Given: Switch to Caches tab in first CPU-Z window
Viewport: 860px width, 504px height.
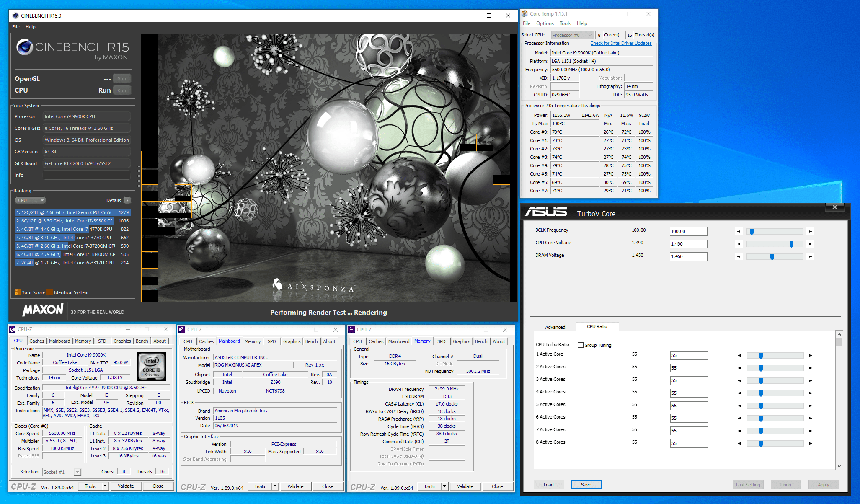Looking at the screenshot, I should [x=37, y=341].
